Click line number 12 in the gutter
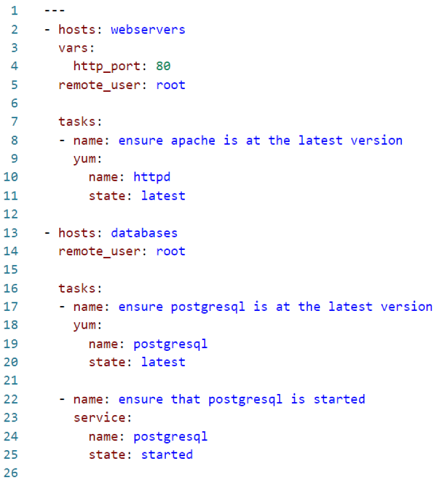448x482 pixels. 11,214
